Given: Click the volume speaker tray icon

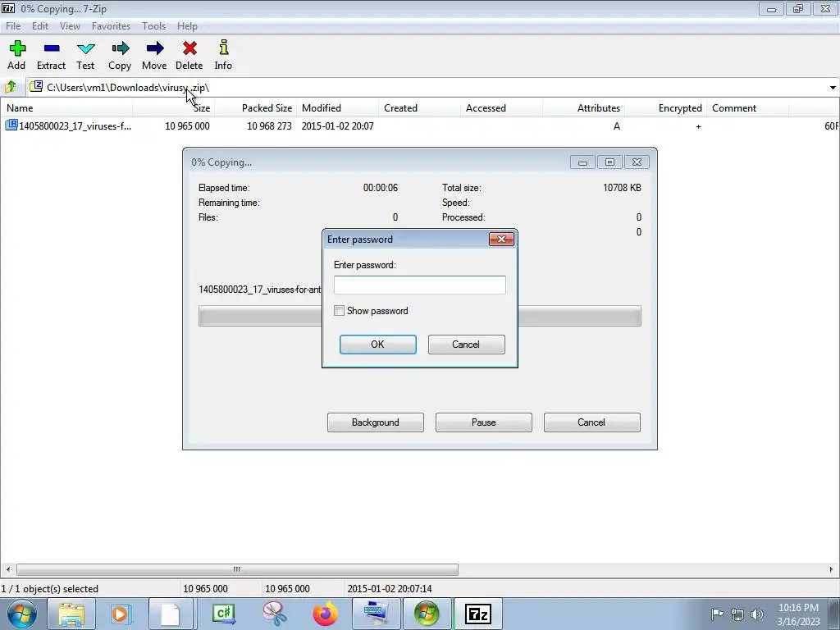Looking at the screenshot, I should [x=757, y=614].
